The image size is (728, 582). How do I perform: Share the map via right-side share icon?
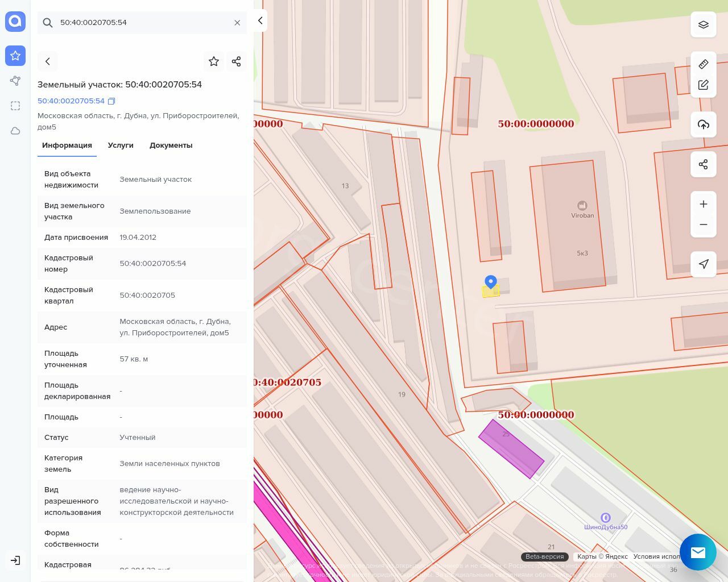click(x=703, y=164)
